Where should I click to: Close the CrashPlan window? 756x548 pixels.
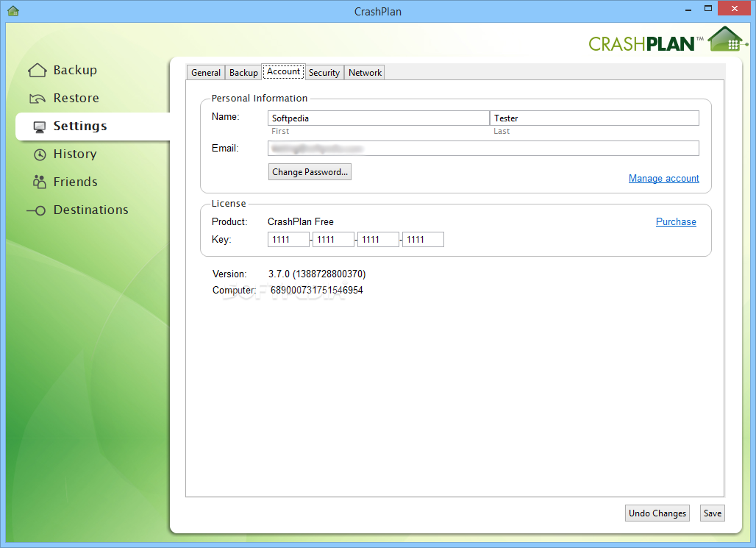734,8
